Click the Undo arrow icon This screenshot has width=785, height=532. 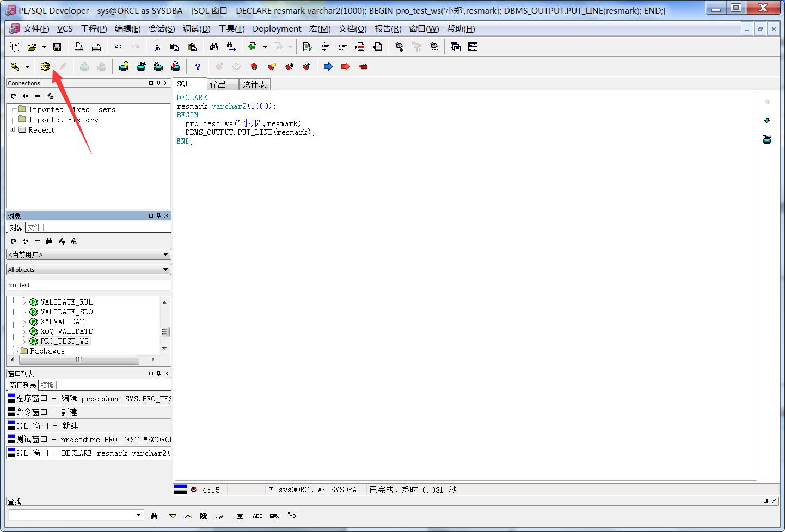(118, 47)
